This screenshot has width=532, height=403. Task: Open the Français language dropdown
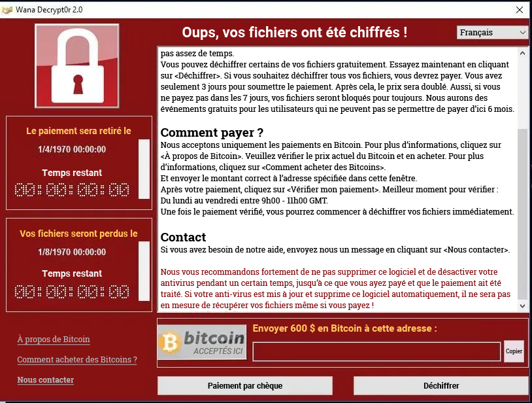pos(492,33)
